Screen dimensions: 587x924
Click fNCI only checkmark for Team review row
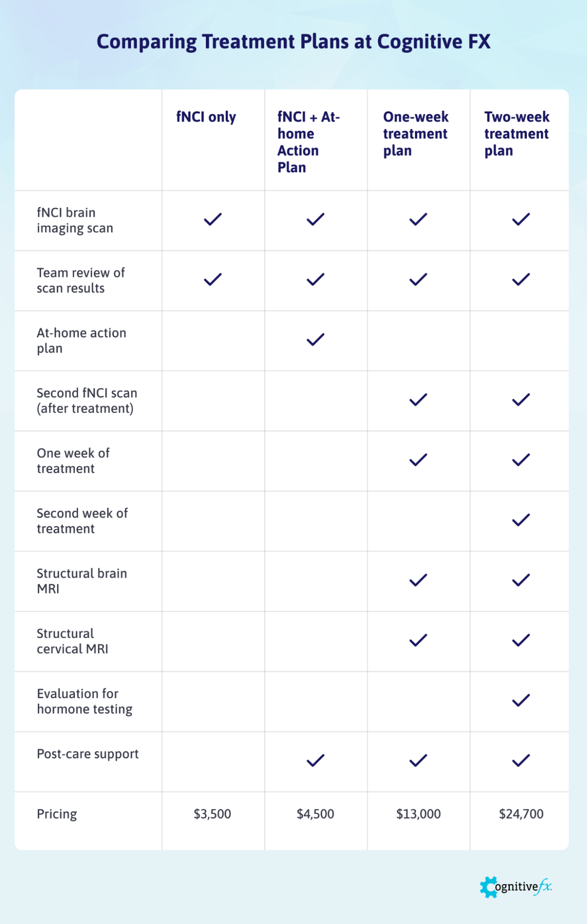click(x=213, y=279)
